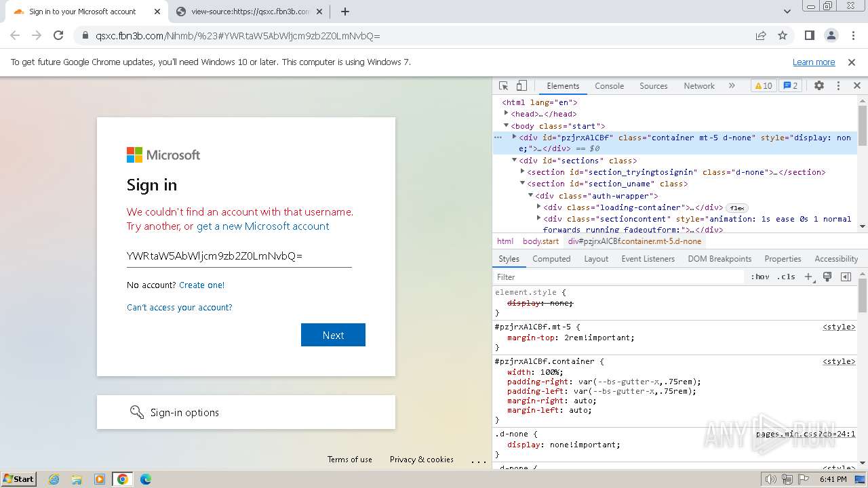Open Microsoft Edge from the taskbar
Image resolution: width=868 pixels, height=488 pixels.
pos(145,479)
